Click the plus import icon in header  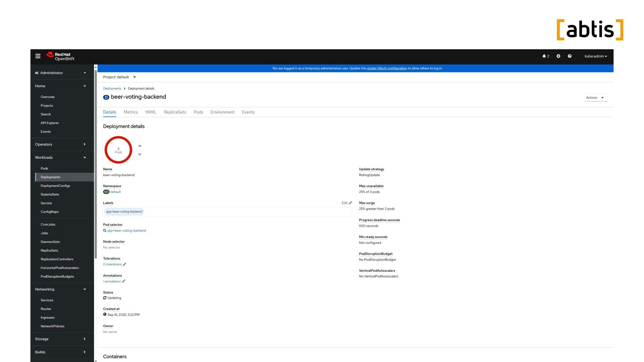(558, 56)
